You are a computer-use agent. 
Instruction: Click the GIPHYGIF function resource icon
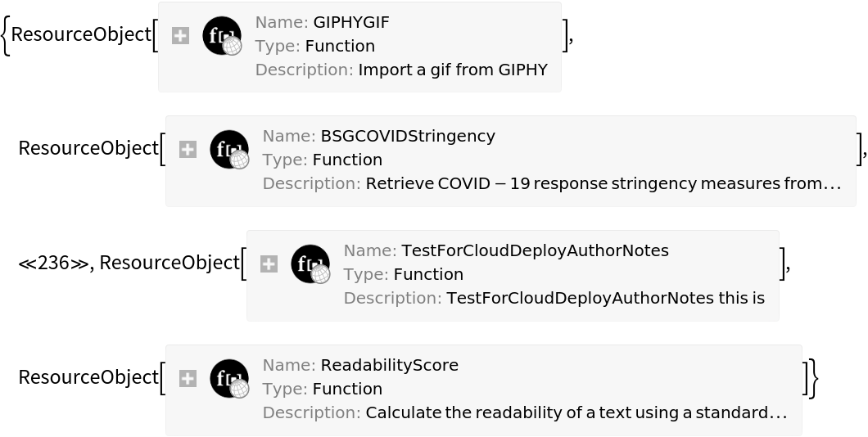coord(222,36)
